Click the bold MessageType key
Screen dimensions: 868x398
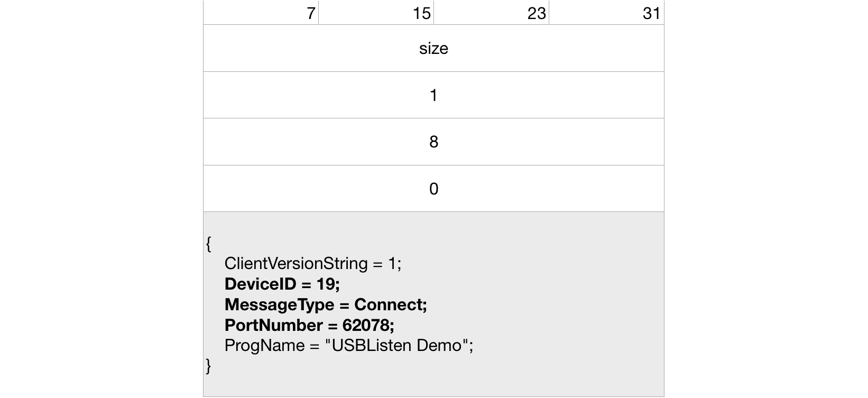279,304
